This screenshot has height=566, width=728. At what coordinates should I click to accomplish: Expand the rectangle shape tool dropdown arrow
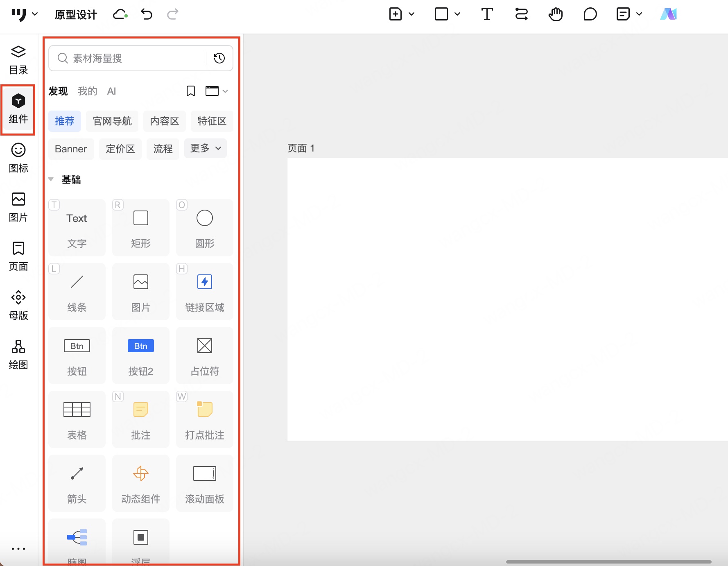(x=457, y=14)
